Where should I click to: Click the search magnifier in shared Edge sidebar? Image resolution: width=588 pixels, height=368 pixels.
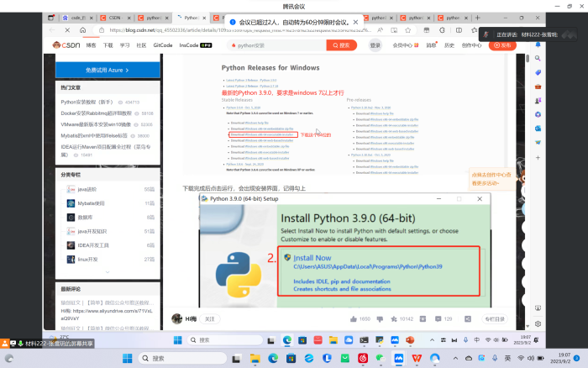point(538,59)
